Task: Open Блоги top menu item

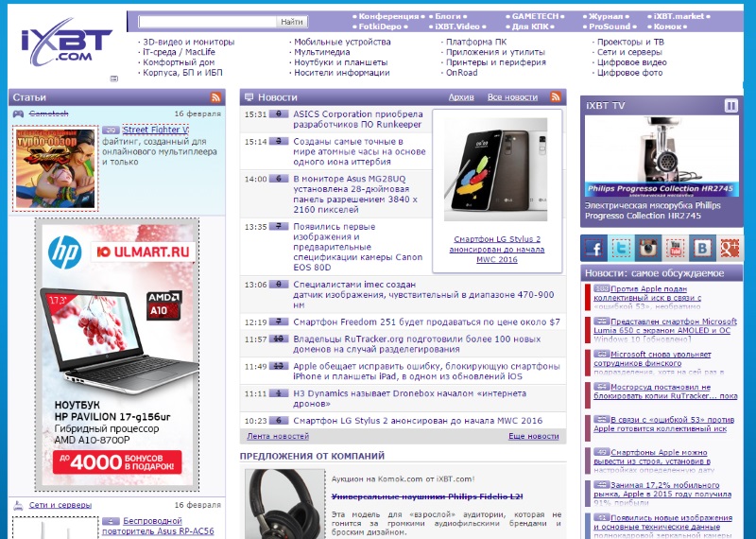Action: (448, 16)
